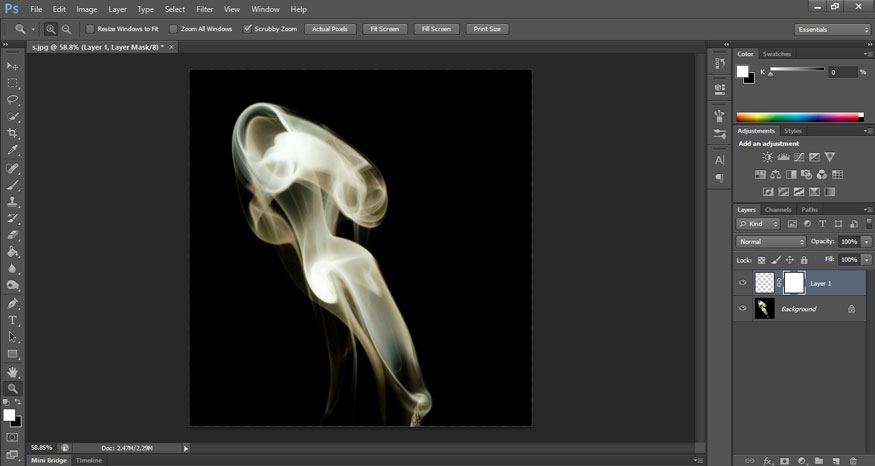The height and width of the screenshot is (466, 875).
Task: Toggle lock all padlock icon
Action: click(804, 260)
